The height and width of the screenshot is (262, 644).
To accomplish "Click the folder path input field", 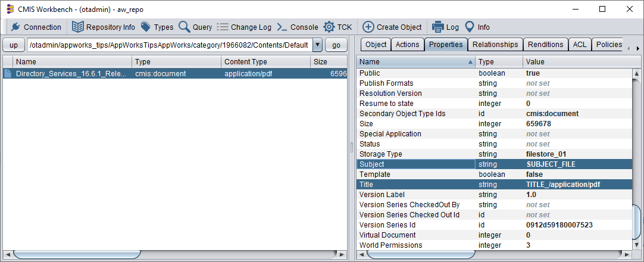I will 168,45.
